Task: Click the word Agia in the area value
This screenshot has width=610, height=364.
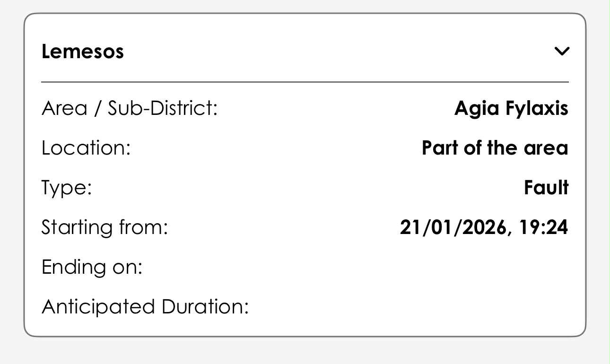Action: (x=477, y=109)
